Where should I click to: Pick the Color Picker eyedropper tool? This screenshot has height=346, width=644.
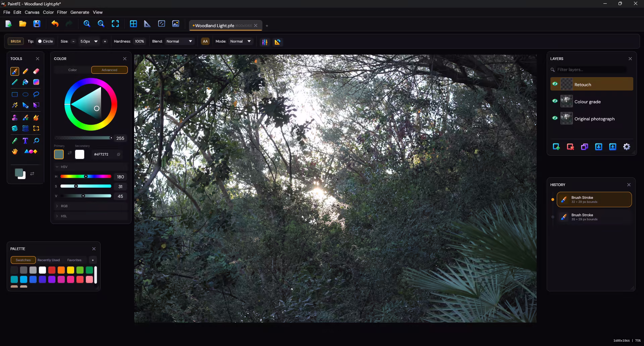click(15, 141)
